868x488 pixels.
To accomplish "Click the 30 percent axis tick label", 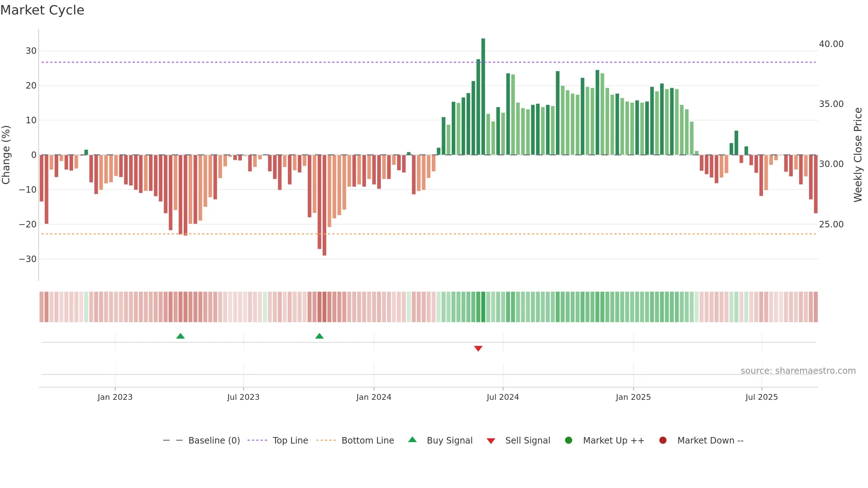I will pyautogui.click(x=31, y=51).
